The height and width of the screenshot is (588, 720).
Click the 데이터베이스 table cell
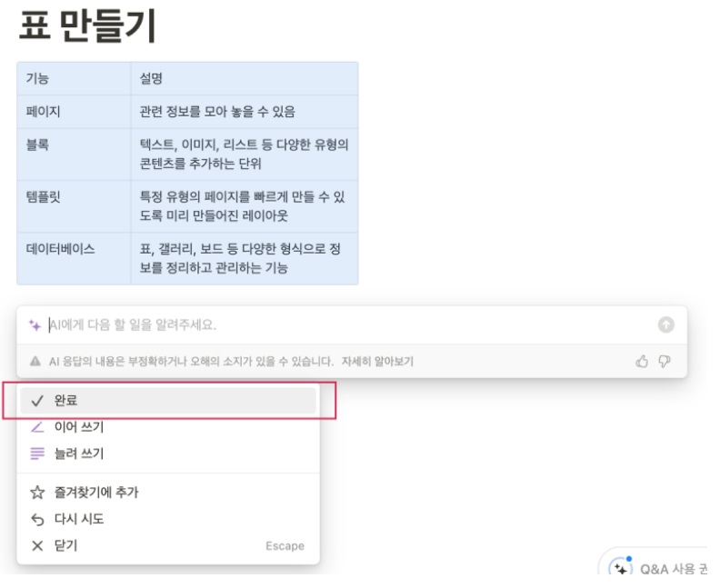[x=74, y=258]
